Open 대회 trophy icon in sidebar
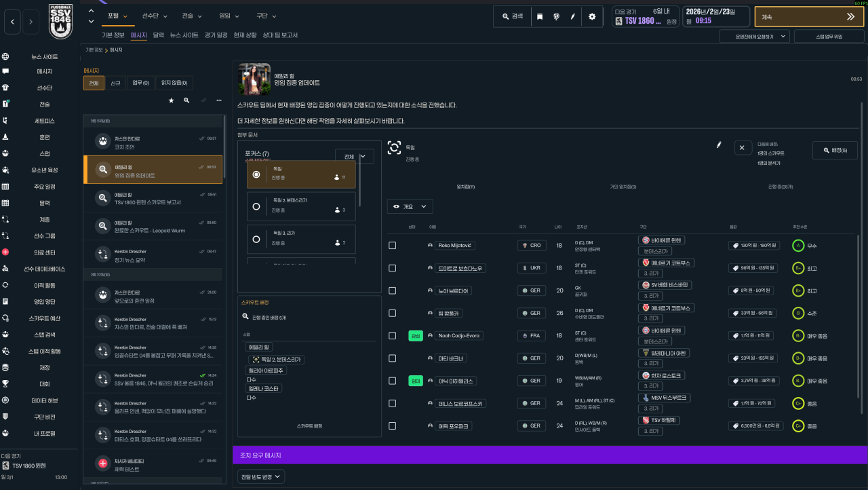This screenshot has width=868, height=490. coord(5,383)
